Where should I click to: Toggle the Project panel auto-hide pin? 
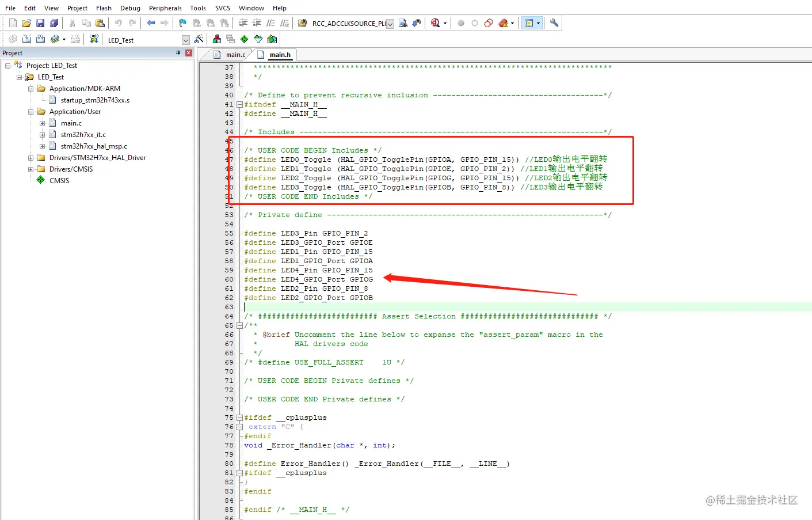[x=178, y=53]
